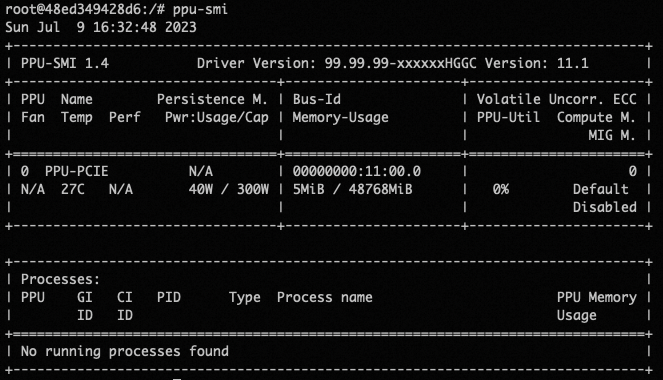This screenshot has width=663, height=380.
Task: Click 'HGGC Version: 11.1' text
Action: 517,63
